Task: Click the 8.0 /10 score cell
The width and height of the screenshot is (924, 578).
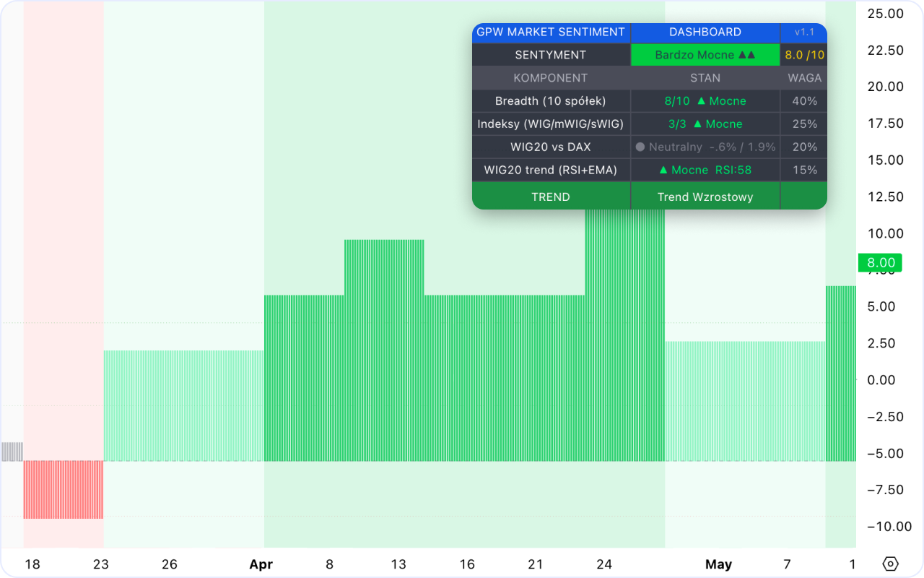Action: click(x=804, y=55)
